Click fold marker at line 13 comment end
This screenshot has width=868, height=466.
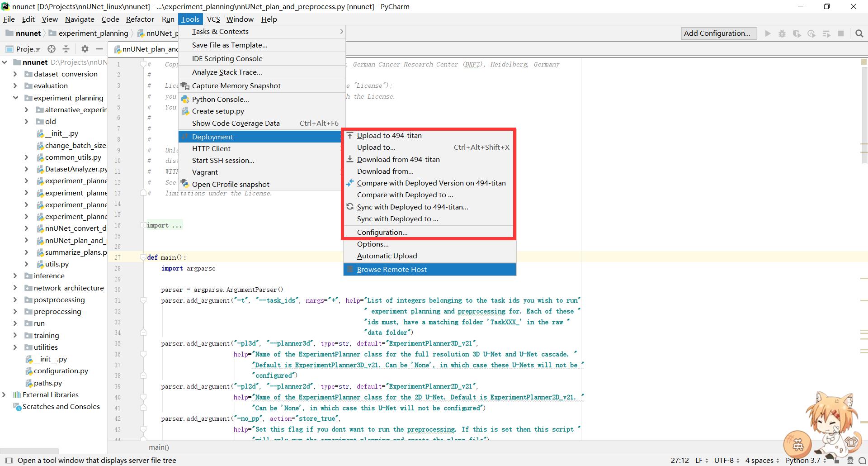pyautogui.click(x=143, y=193)
